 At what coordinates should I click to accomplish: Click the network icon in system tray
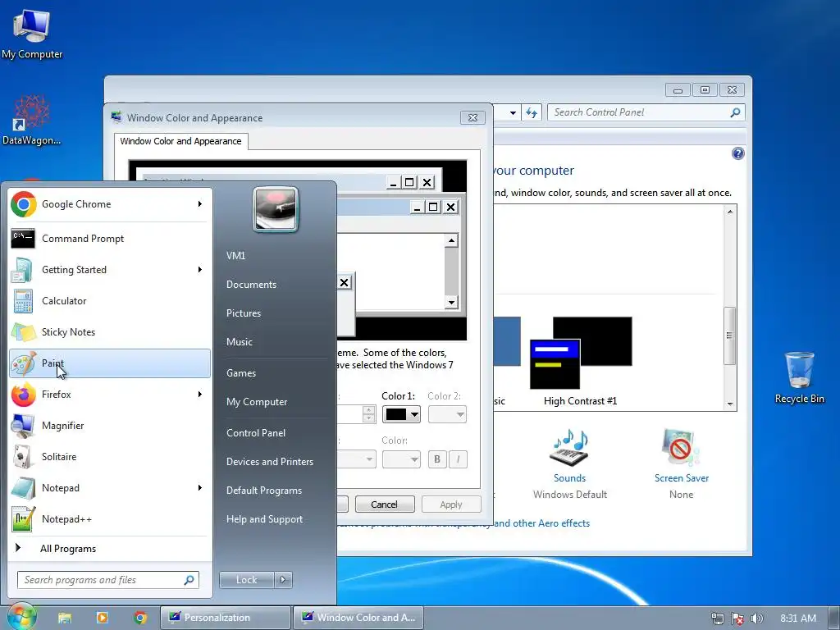point(717,619)
